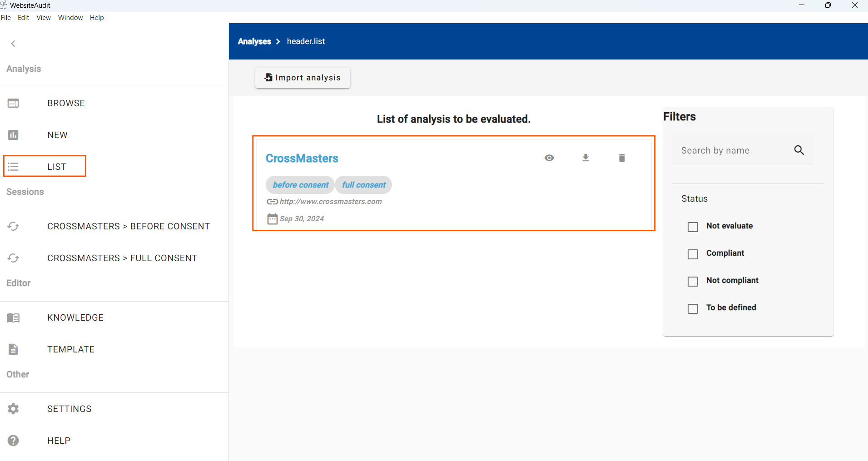Select the before consent tag

coord(300,185)
